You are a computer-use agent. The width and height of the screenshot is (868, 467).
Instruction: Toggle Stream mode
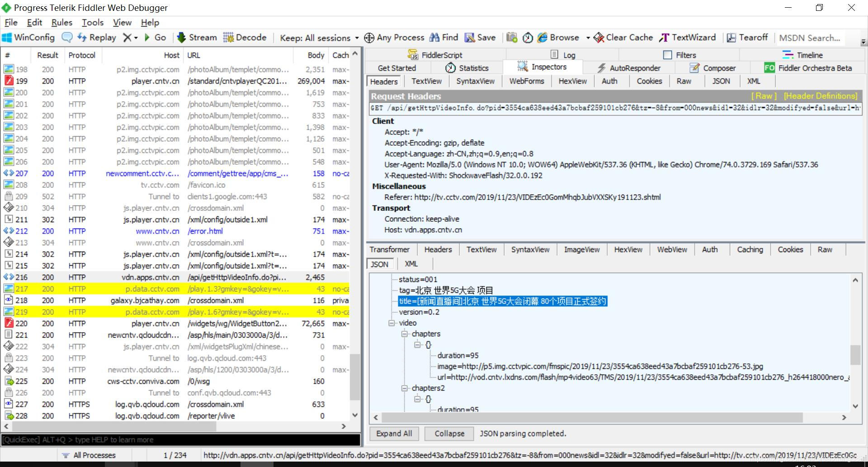coord(197,38)
